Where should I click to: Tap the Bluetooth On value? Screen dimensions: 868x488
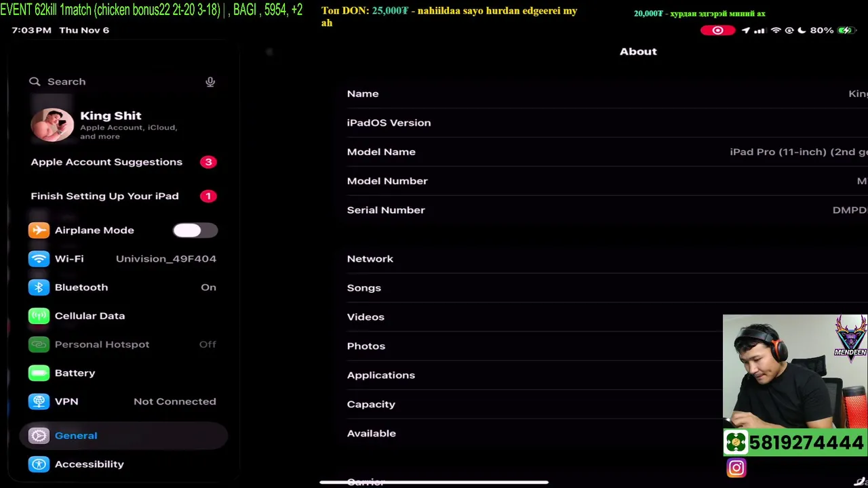click(208, 287)
